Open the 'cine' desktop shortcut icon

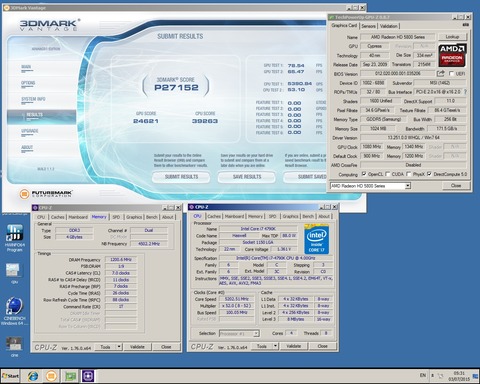(x=14, y=347)
